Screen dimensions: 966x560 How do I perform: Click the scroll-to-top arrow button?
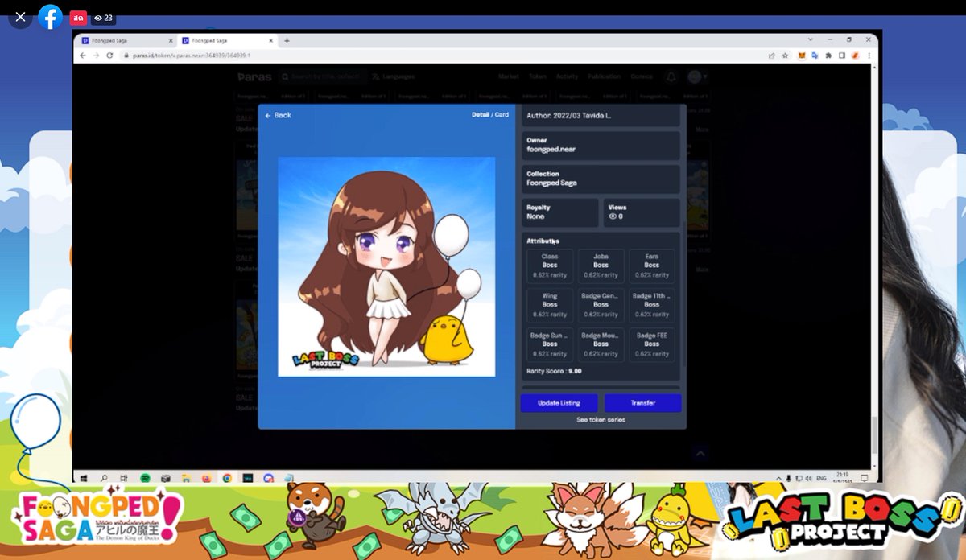[x=700, y=454]
